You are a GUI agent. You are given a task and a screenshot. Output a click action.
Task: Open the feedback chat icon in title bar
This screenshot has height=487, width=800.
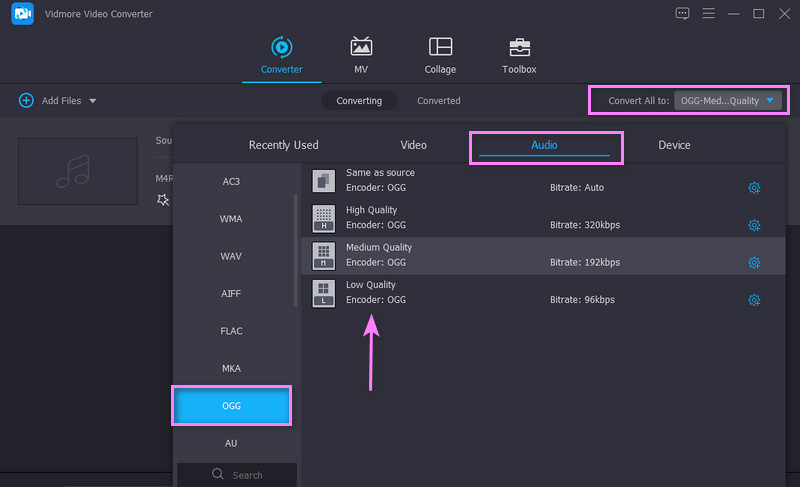pyautogui.click(x=683, y=14)
